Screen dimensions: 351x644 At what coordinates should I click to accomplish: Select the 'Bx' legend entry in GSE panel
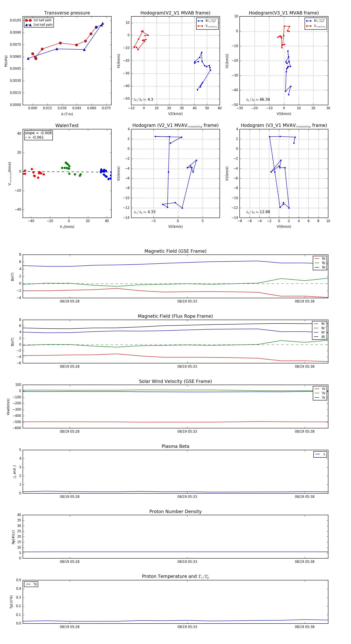[320, 259]
